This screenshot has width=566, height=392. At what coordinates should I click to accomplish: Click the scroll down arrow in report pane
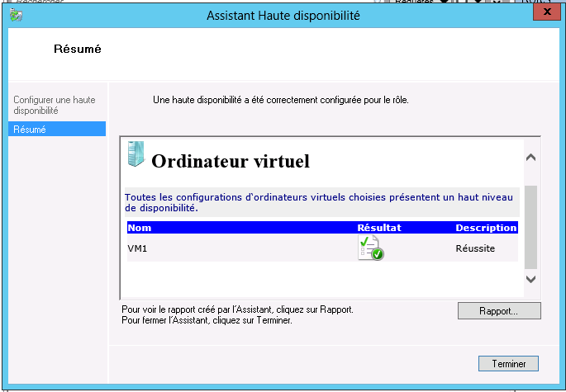tap(530, 279)
